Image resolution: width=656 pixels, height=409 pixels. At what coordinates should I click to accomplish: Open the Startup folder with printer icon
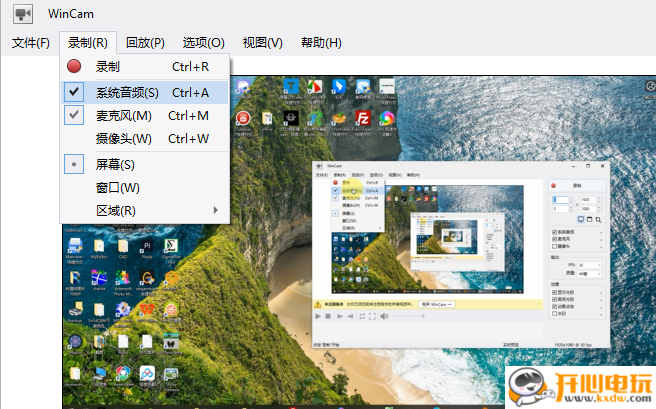point(75,310)
